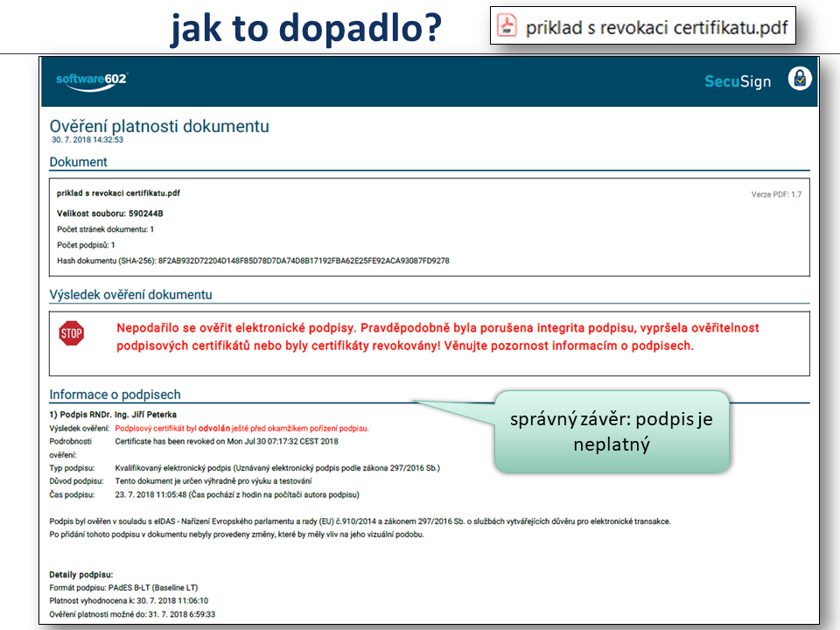
Task: Click the red warning message 'Nepodařilo se ověřit'
Action: pyautogui.click(x=437, y=336)
